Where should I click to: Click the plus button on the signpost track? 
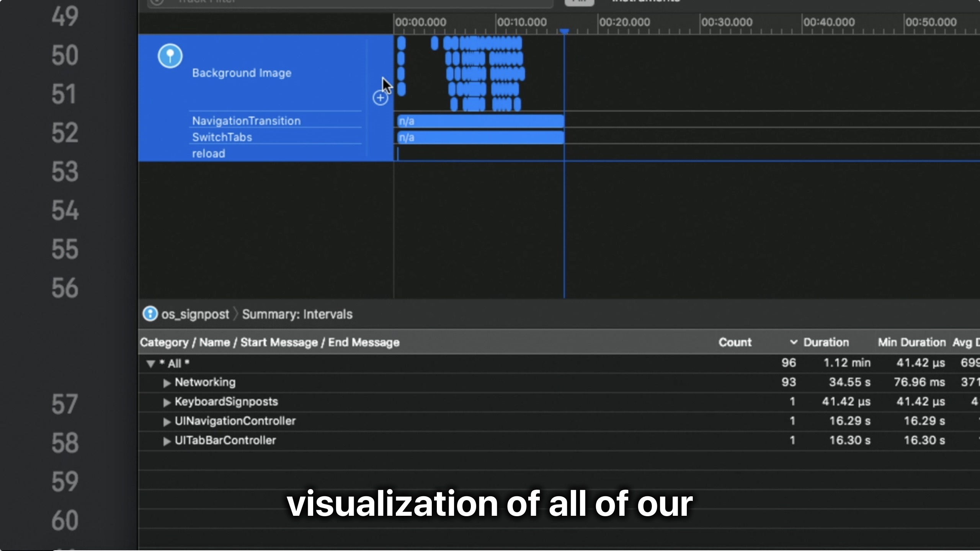point(380,98)
